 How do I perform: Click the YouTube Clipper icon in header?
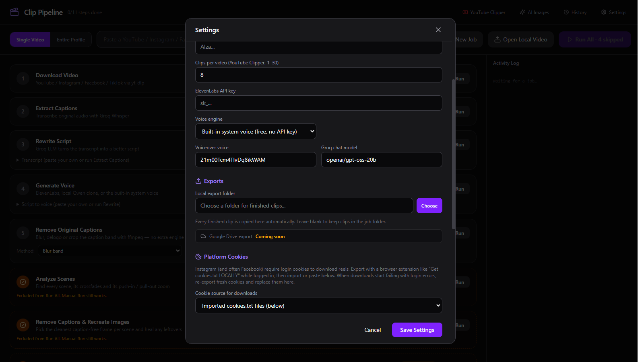pyautogui.click(x=465, y=12)
